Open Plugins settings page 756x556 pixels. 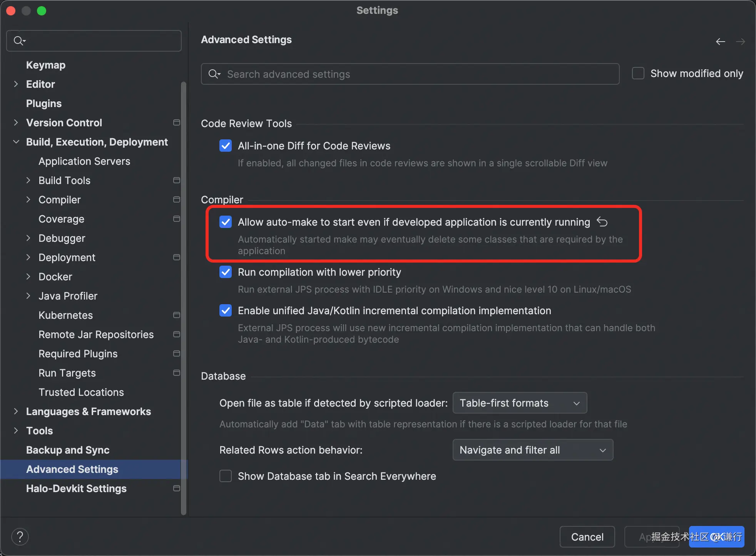44,103
